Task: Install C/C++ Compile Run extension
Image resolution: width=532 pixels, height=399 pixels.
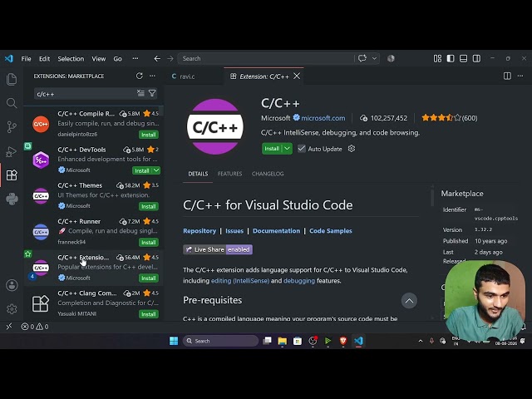Action: tap(149, 135)
